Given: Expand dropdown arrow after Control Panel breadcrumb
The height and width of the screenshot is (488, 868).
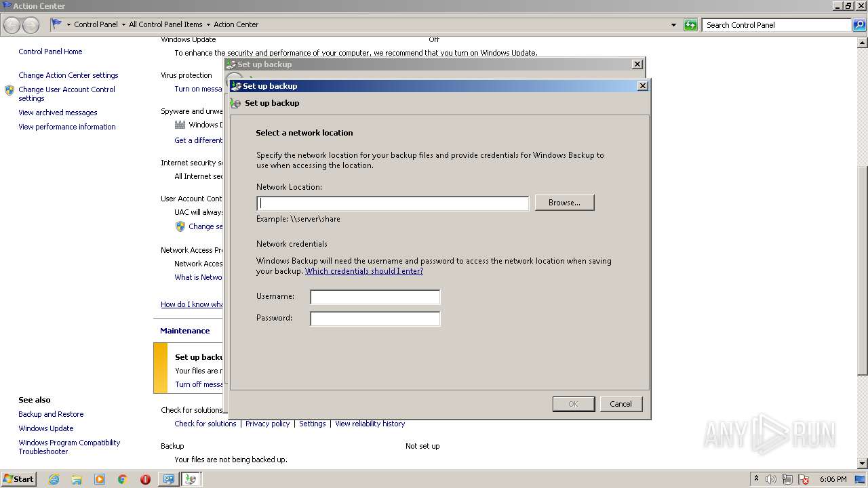Looking at the screenshot, I should coord(123,24).
